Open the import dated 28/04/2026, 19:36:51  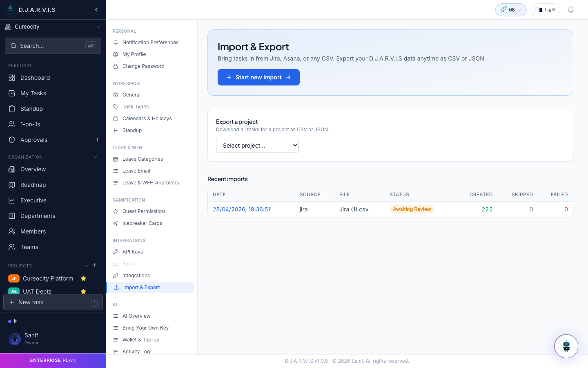[x=241, y=209]
